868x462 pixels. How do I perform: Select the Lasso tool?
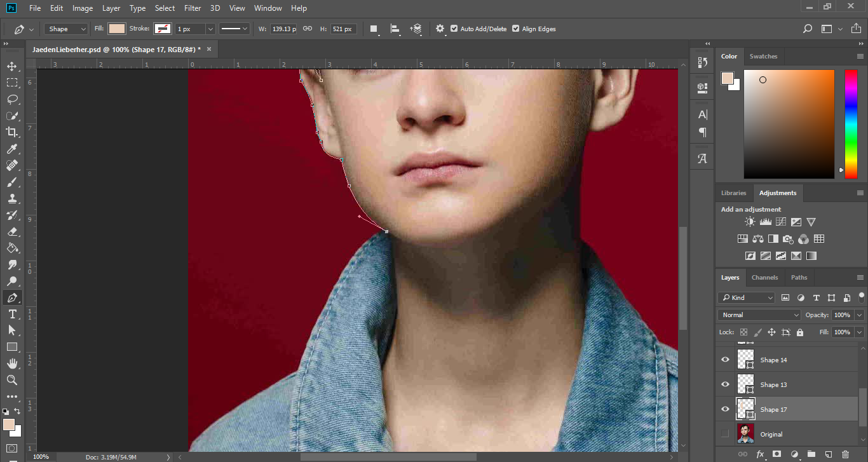click(12, 99)
